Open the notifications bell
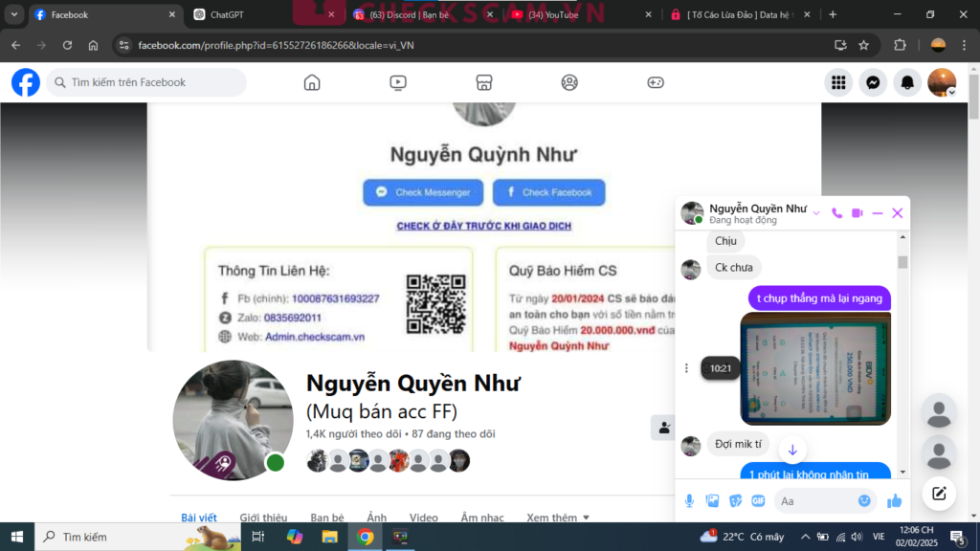 pos(907,83)
